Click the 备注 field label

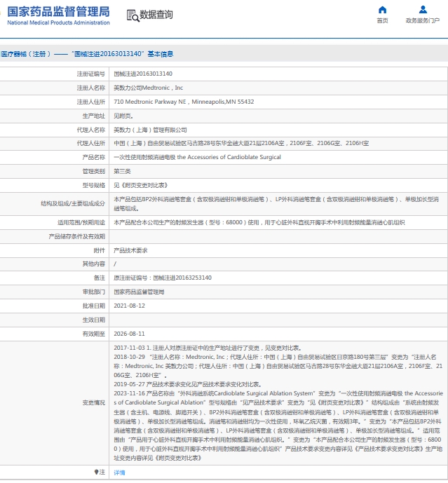[x=100, y=278]
